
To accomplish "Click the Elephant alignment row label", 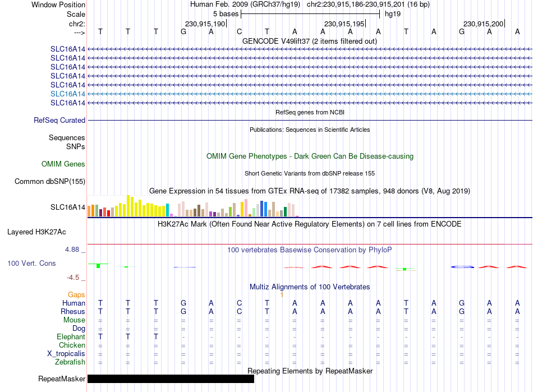I will pyautogui.click(x=71, y=337).
